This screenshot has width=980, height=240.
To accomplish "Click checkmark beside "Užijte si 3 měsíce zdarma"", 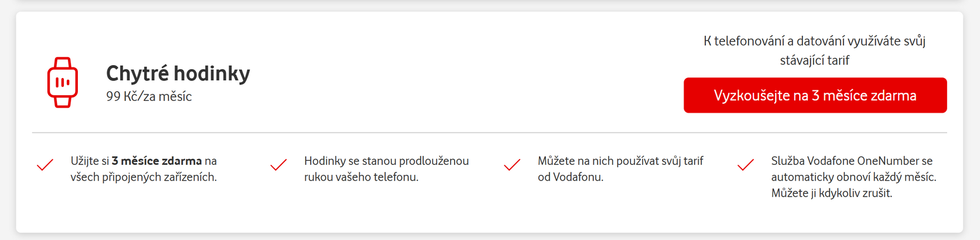I will click(x=45, y=165).
